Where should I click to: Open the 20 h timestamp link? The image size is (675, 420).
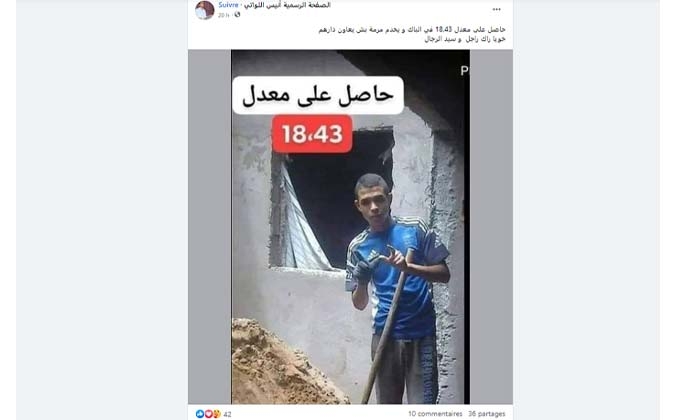click(x=223, y=15)
